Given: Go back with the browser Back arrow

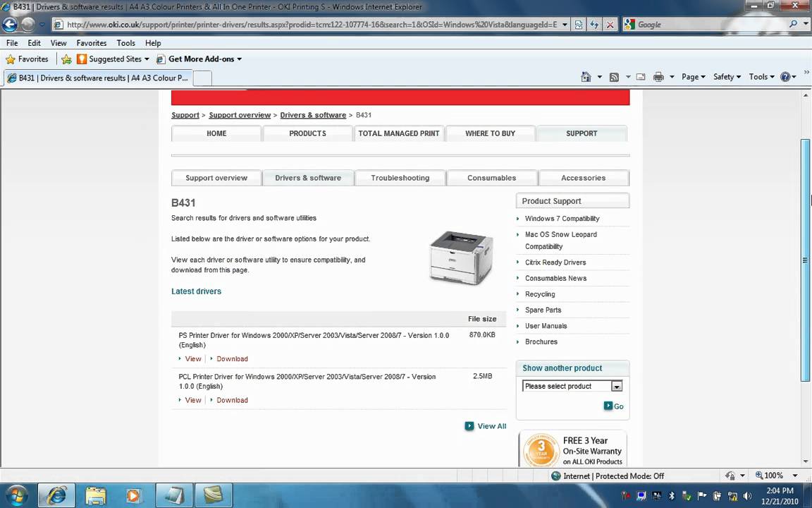Looking at the screenshot, I should pyautogui.click(x=10, y=25).
